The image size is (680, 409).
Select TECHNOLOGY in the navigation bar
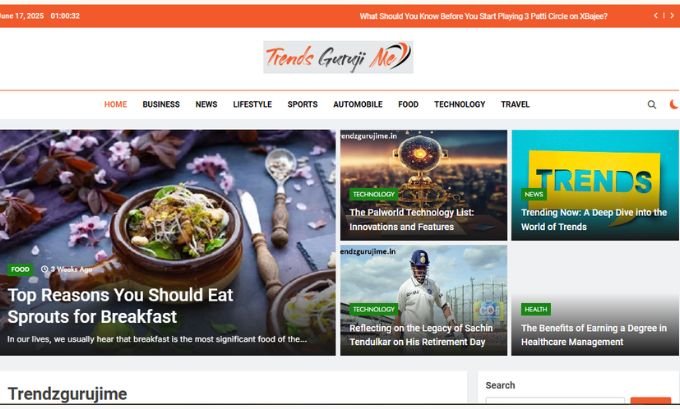tap(459, 105)
